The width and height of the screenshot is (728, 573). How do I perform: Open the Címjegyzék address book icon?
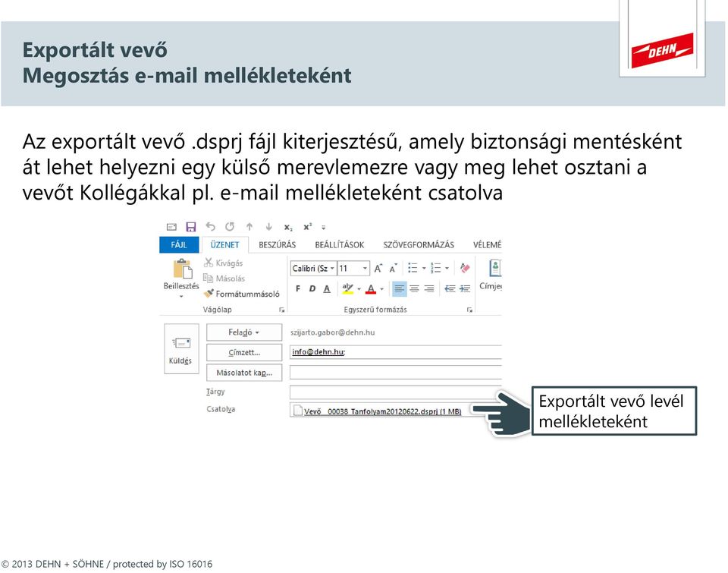point(494,268)
